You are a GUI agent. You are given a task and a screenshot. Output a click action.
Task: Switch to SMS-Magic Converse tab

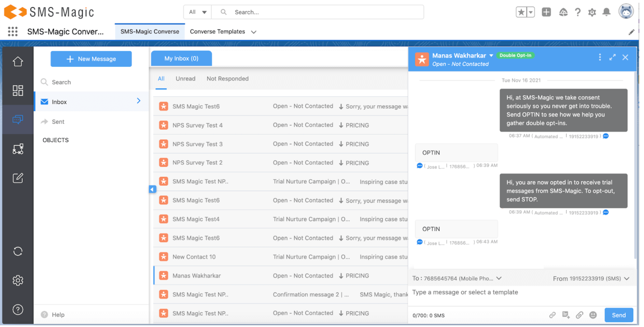pos(150,31)
